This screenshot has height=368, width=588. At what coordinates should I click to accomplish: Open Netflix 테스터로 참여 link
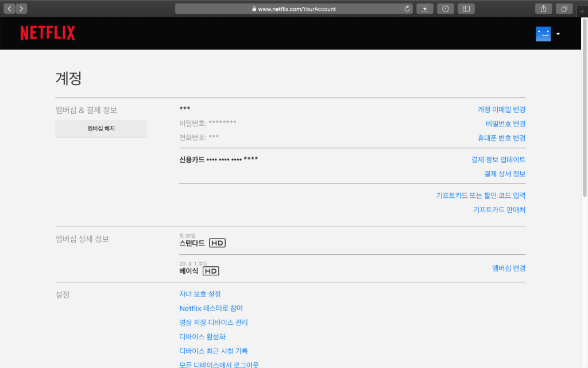click(x=211, y=308)
